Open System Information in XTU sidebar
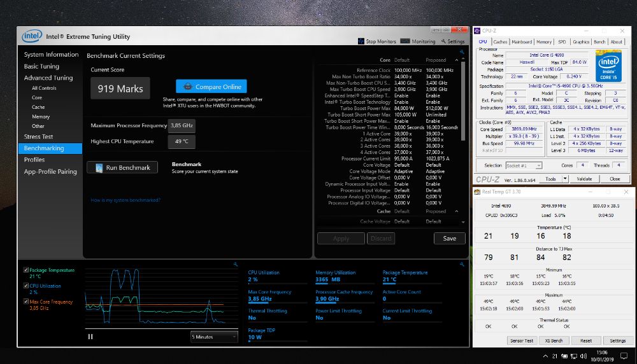The image size is (637, 364). (x=51, y=54)
